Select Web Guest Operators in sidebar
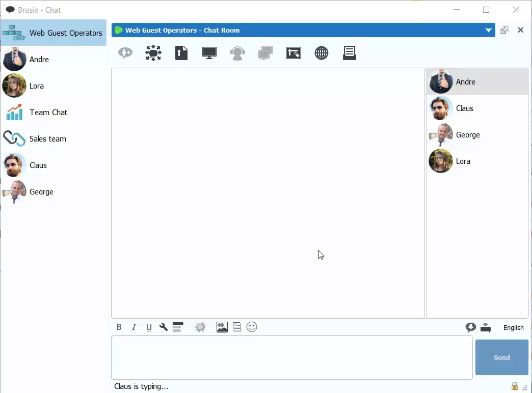Viewport: 532px width, 393px height. tap(54, 33)
